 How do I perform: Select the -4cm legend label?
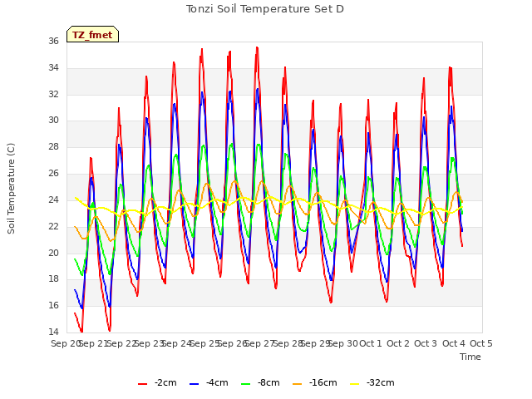point(217,382)
